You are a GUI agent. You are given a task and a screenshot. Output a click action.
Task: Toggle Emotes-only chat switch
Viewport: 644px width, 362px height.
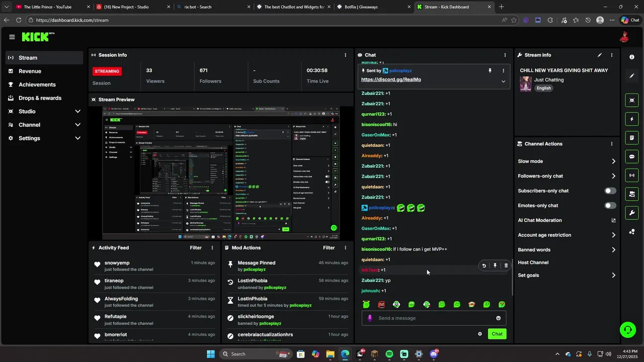(x=610, y=206)
